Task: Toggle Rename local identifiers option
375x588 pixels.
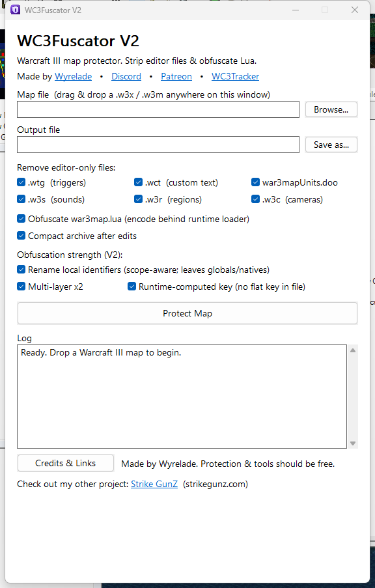Action: pyautogui.click(x=21, y=270)
